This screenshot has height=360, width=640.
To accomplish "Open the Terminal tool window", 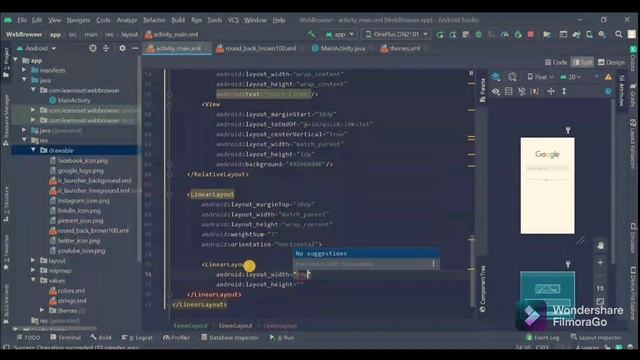I will coord(65,338).
